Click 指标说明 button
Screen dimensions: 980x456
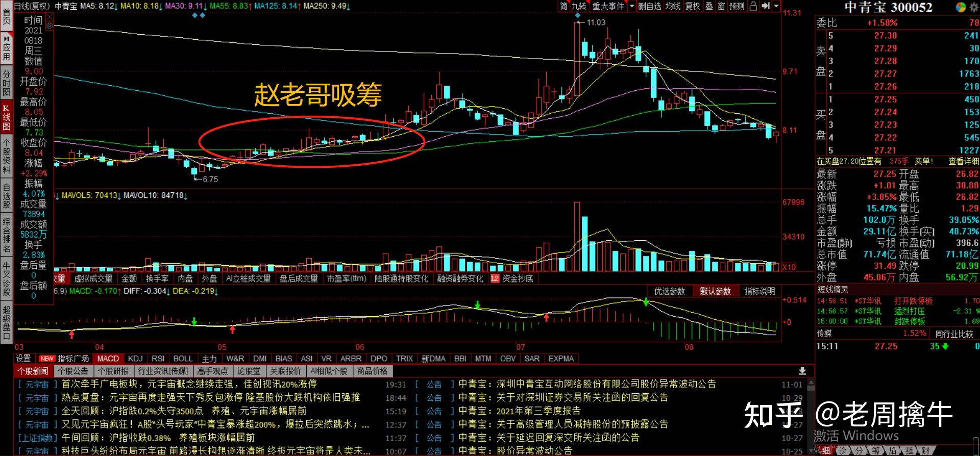[x=759, y=291]
